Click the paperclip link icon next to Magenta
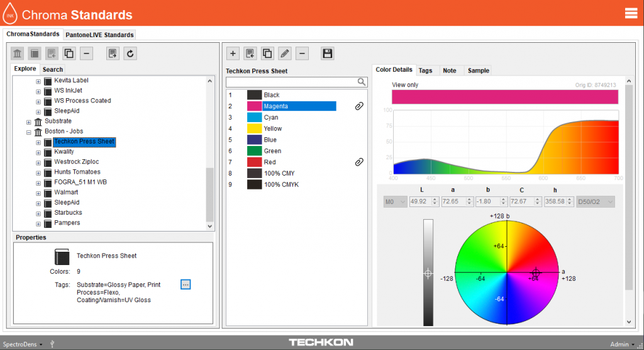 [359, 106]
